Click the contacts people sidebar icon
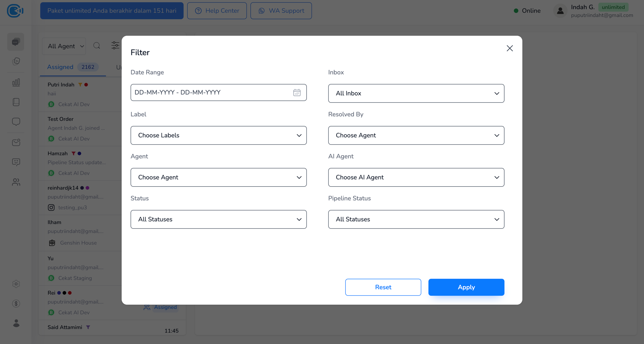Screen dimensions: 644x344 click(x=16, y=182)
